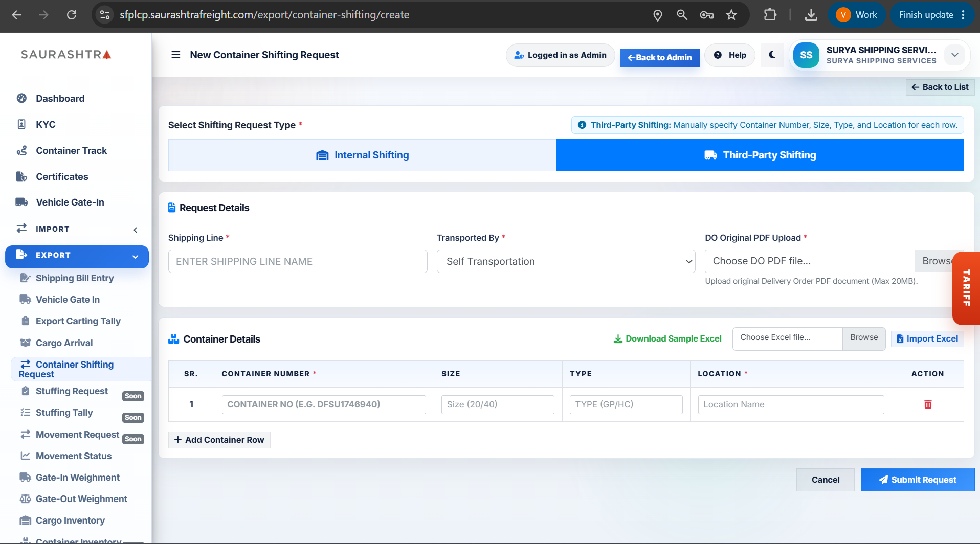Open Stuffing Request sidebar item
Image resolution: width=980 pixels, height=544 pixels.
click(72, 391)
